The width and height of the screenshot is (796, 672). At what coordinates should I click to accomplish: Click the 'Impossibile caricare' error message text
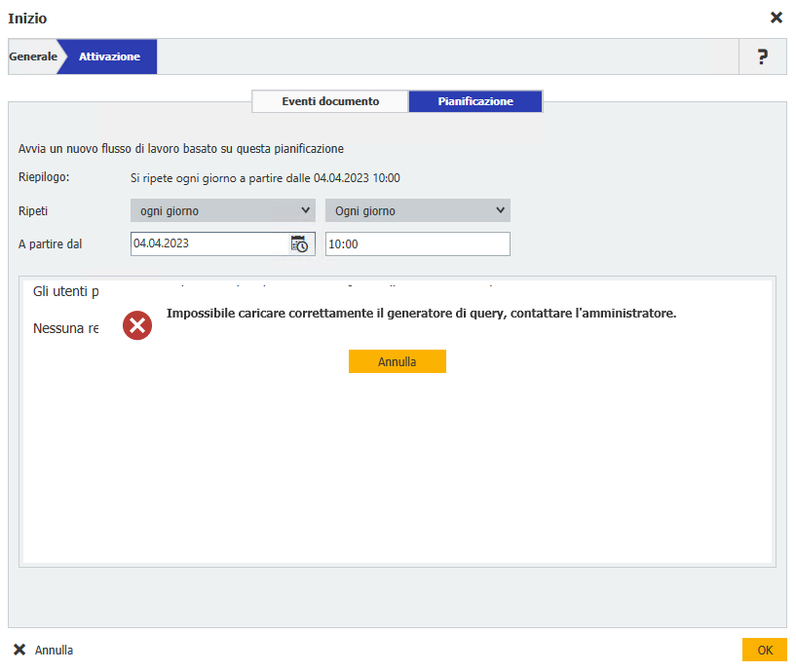point(421,314)
